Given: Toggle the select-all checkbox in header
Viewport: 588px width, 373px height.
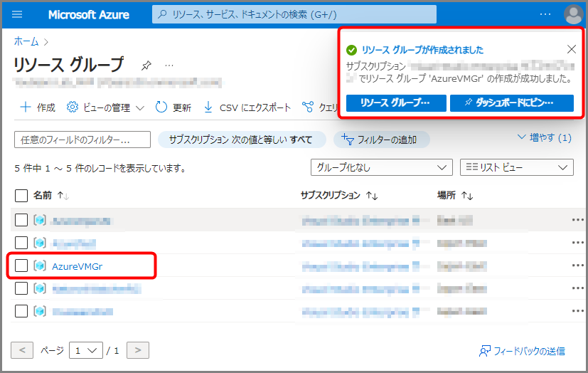Looking at the screenshot, I should pyautogui.click(x=21, y=196).
